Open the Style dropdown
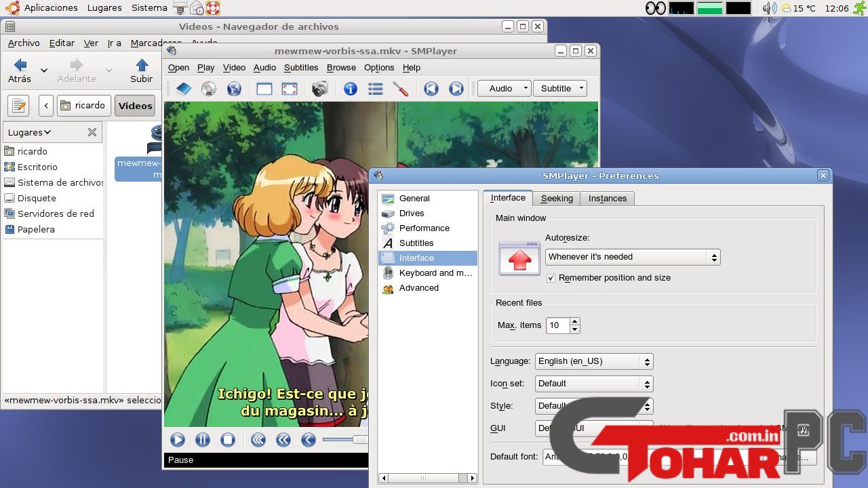Image resolution: width=868 pixels, height=488 pixels. [594, 406]
